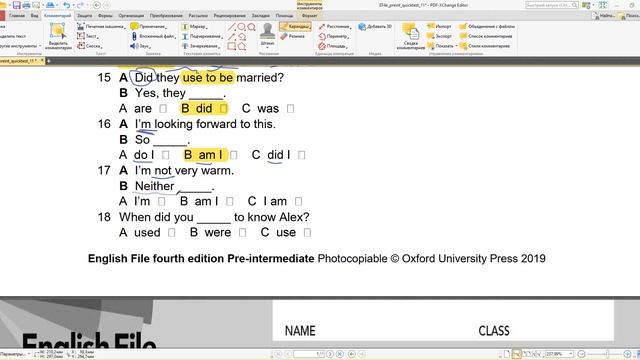Tick checkbox for 'C I am' in question 17

(298, 202)
